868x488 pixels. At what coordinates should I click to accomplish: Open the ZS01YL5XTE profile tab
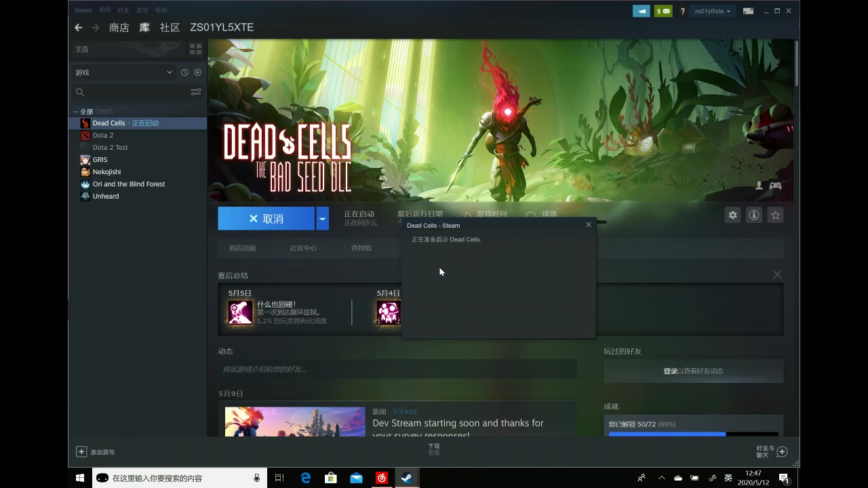coord(222,28)
